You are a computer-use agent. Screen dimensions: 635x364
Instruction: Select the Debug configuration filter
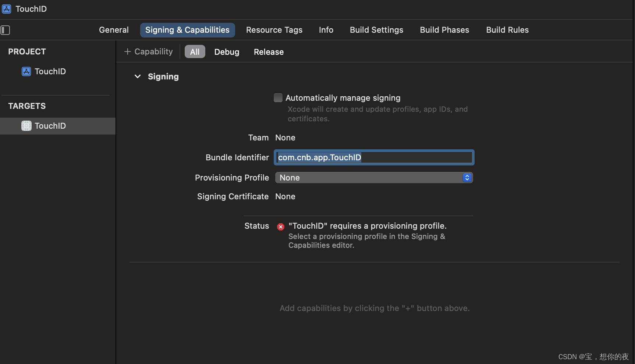tap(227, 52)
